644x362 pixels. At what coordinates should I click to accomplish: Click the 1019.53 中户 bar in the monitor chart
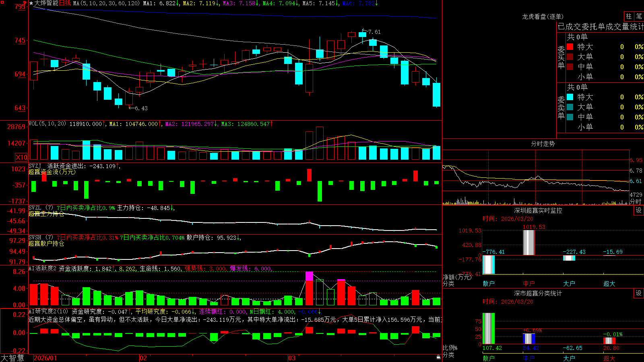pos(529,243)
